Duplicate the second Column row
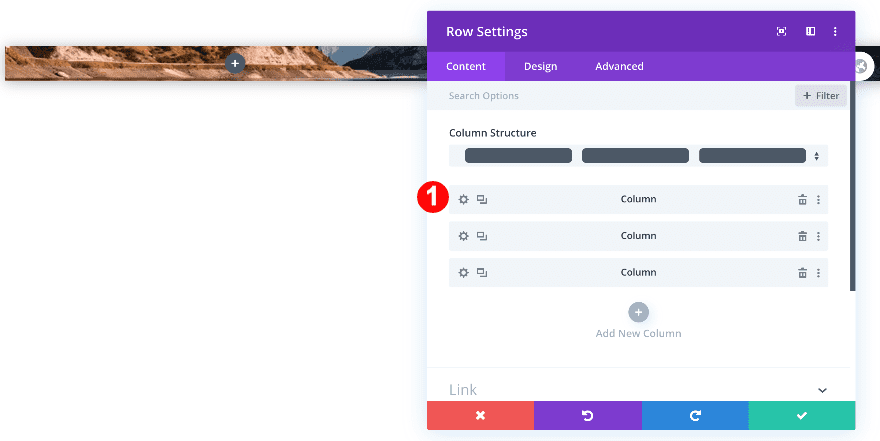 tap(481, 236)
